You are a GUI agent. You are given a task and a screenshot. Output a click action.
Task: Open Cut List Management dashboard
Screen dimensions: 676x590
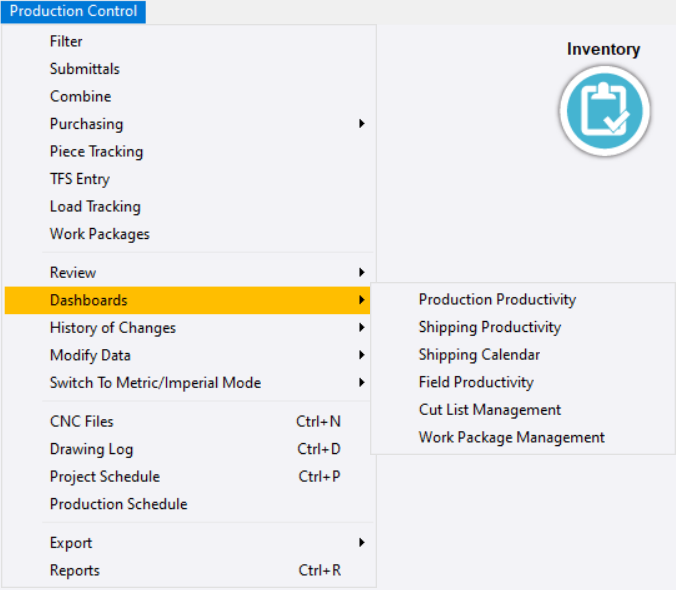coord(490,410)
